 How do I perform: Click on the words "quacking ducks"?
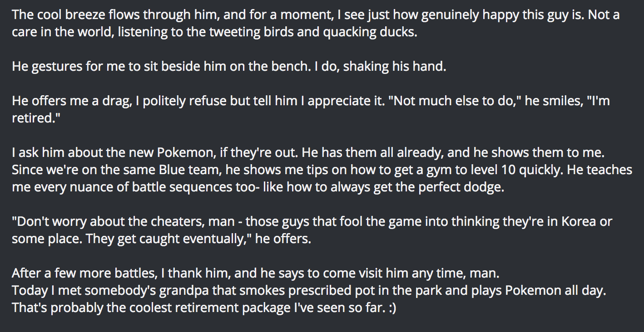pos(363,33)
